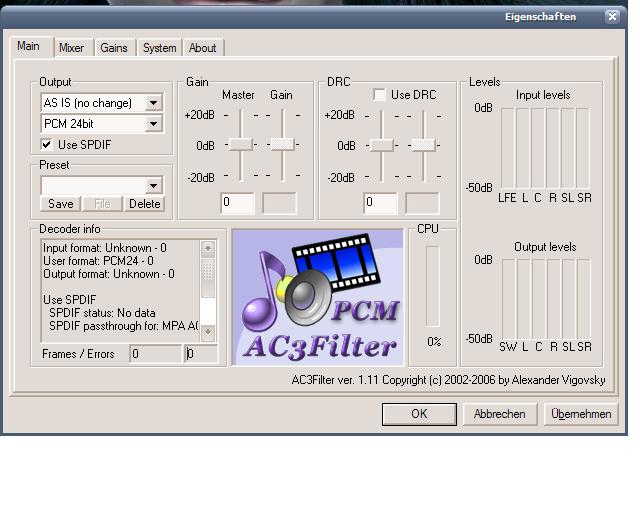Open the AS IS (no change) output dropdown

(x=153, y=103)
